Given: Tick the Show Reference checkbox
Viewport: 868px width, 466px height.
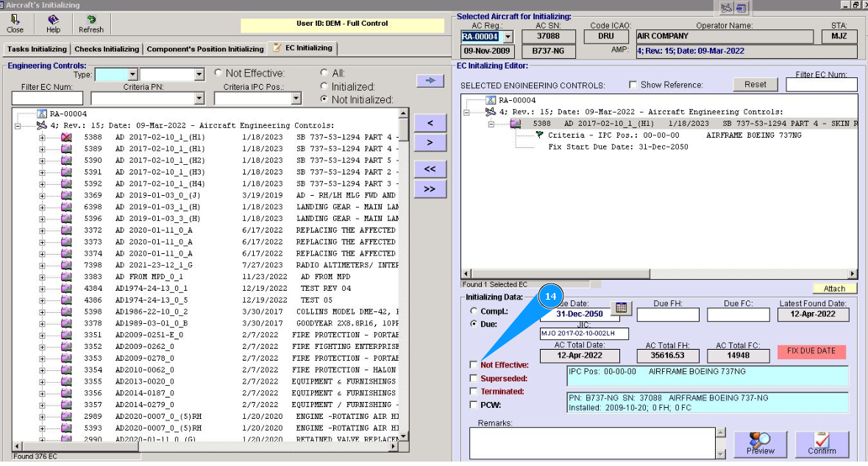Looking at the screenshot, I should pyautogui.click(x=633, y=85).
